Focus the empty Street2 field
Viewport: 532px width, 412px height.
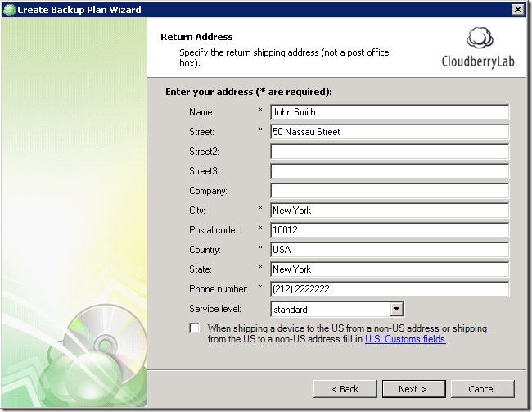[x=390, y=152]
